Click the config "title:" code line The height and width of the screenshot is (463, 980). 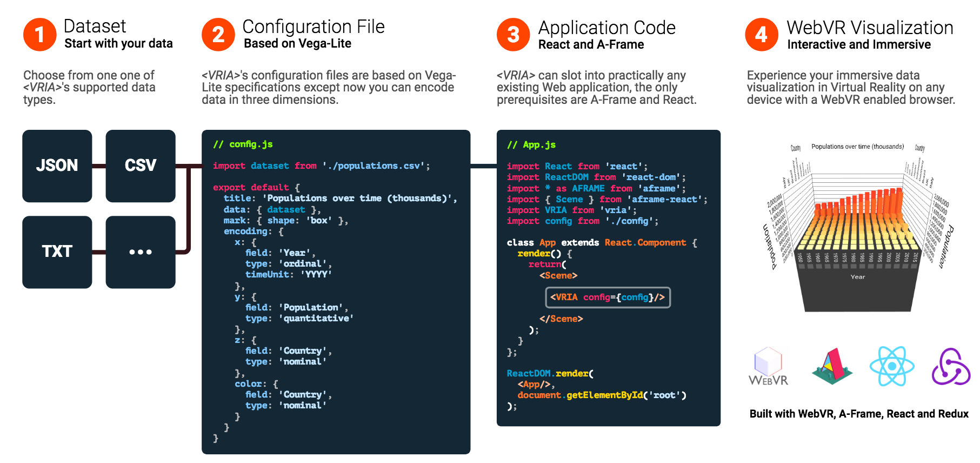pos(341,199)
